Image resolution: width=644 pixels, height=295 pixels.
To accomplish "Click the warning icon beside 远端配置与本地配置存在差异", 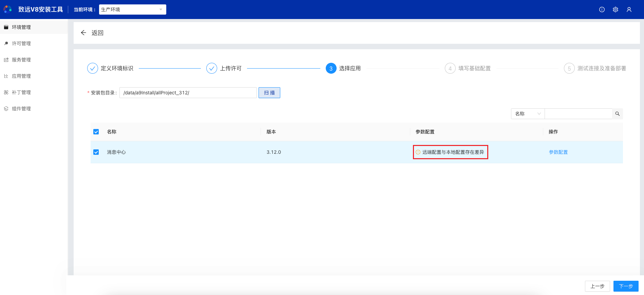I will (x=418, y=152).
